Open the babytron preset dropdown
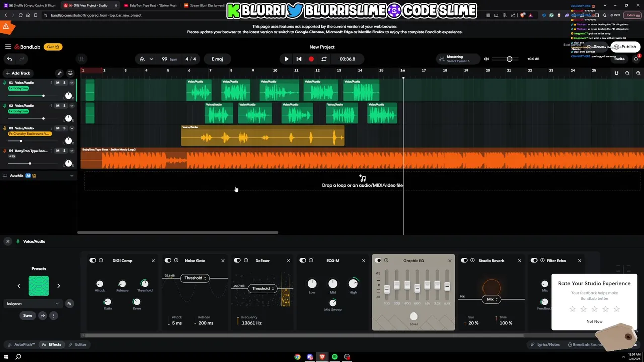The image size is (644, 362). tap(32, 303)
